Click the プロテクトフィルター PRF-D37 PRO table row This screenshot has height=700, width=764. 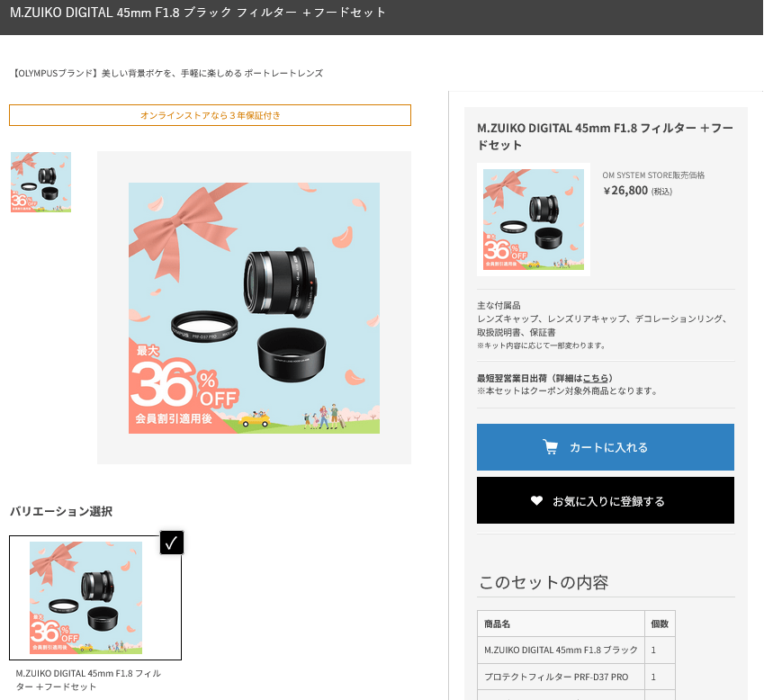click(556, 677)
